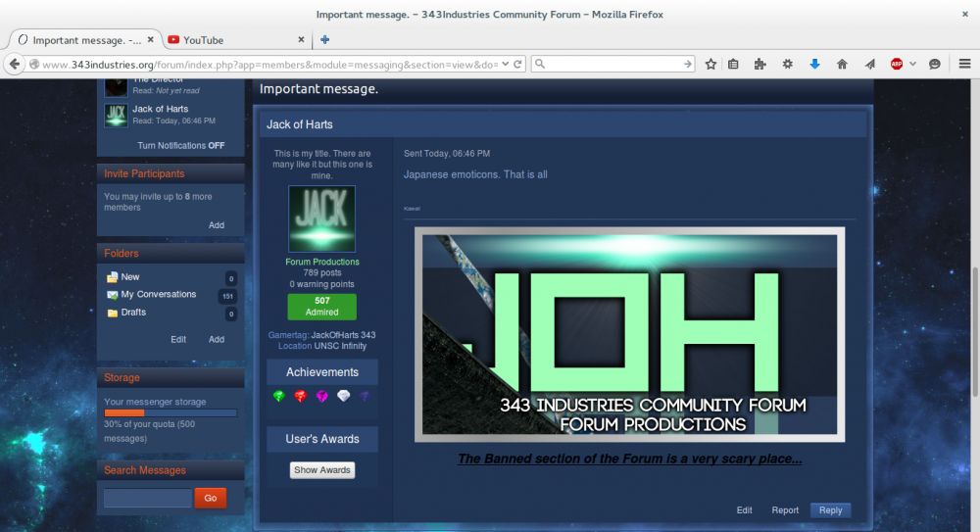Expand the Adblock Plus dropdown arrow
Screen dimensions: 980x532
[912, 65]
